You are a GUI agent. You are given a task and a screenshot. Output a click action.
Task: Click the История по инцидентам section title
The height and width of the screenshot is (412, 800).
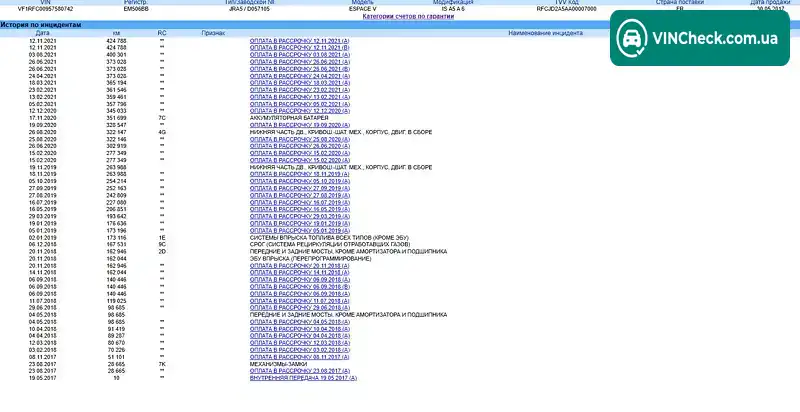tap(41, 24)
